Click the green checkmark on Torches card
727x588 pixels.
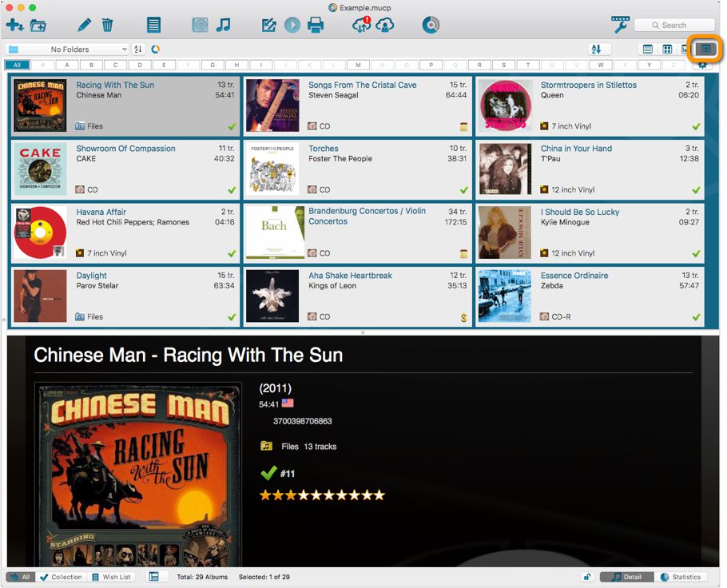(x=463, y=190)
